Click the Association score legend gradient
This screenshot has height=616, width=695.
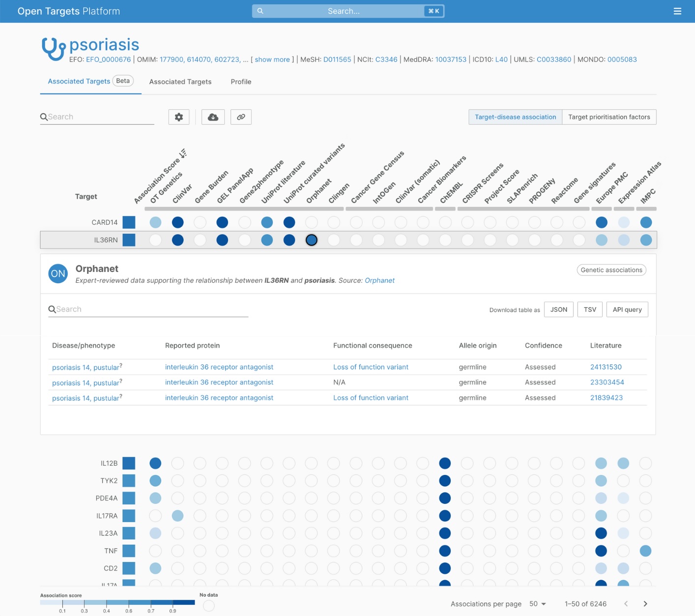[117, 602]
